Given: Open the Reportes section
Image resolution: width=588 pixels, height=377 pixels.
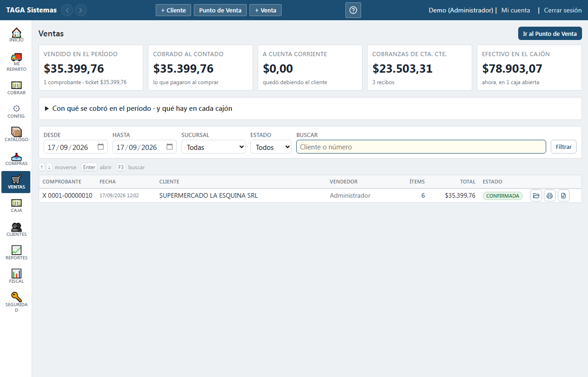Looking at the screenshot, I should tap(16, 253).
